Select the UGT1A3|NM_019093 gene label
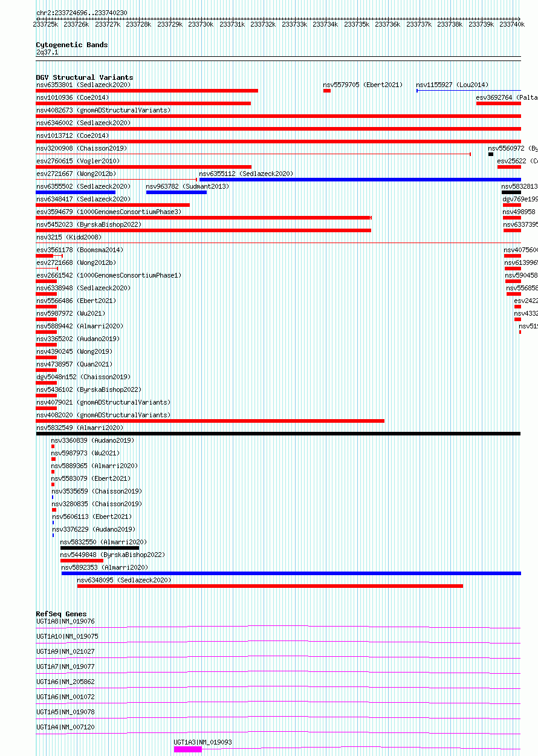The height and width of the screenshot is (756, 538). [x=203, y=742]
